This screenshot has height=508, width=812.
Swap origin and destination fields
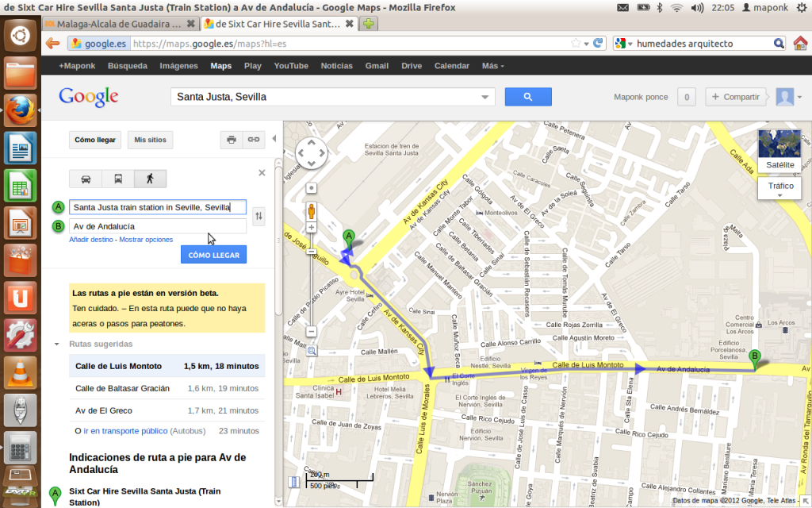pyautogui.click(x=259, y=216)
